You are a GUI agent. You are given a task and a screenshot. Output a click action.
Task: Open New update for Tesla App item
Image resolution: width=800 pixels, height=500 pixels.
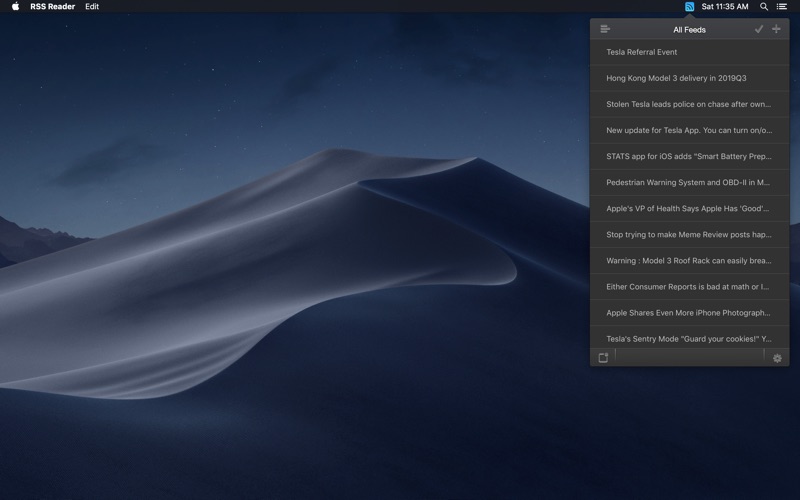(689, 130)
